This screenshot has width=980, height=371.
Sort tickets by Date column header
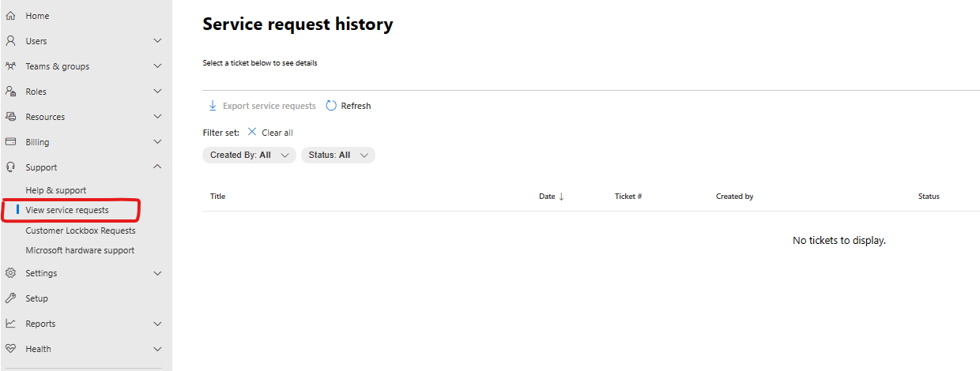point(552,197)
